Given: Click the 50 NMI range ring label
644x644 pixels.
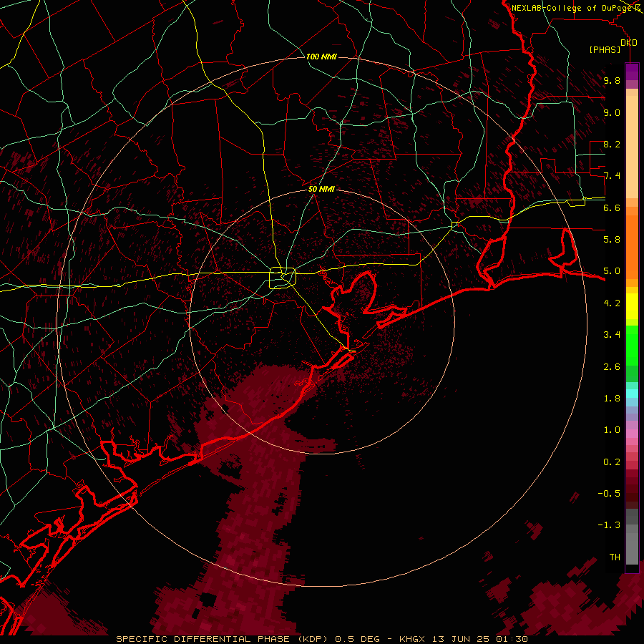Looking at the screenshot, I should [321, 189].
